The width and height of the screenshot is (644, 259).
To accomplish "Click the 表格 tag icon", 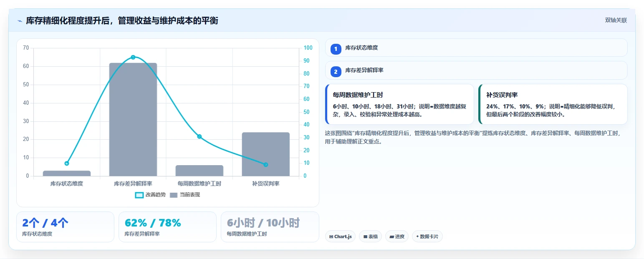I will pos(365,236).
